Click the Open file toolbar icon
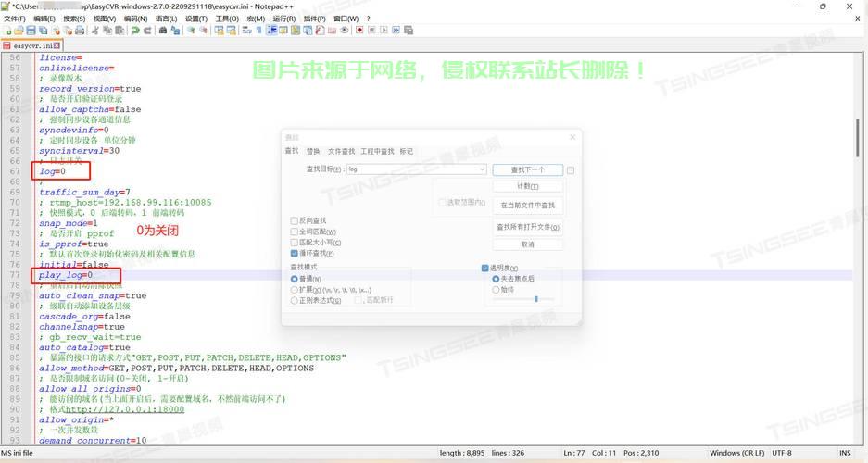The width and height of the screenshot is (868, 463). click(19, 31)
